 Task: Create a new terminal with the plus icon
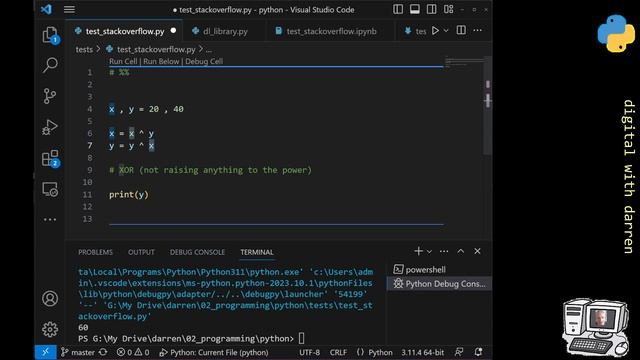point(418,251)
